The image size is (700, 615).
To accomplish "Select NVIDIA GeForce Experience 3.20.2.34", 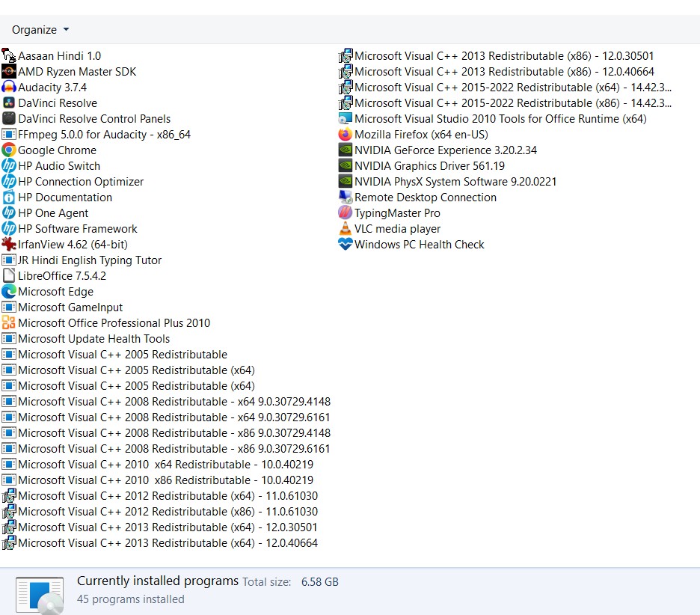I will (x=445, y=150).
